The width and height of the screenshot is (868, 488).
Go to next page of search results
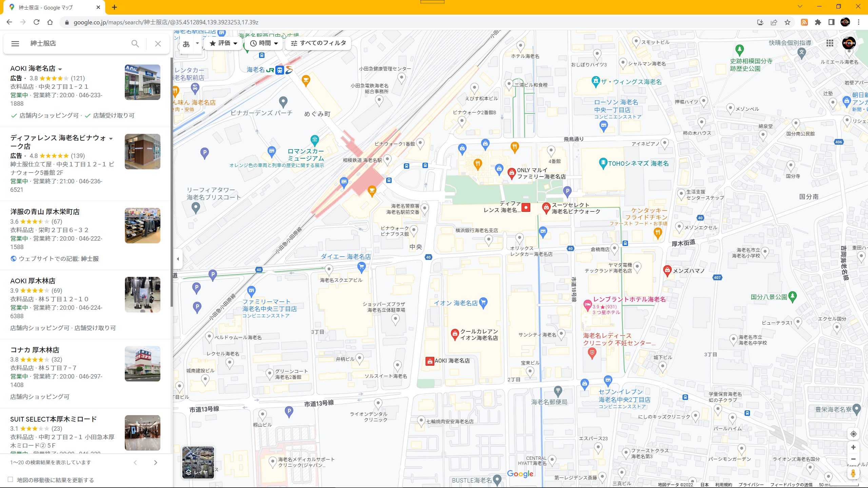pos(156,463)
